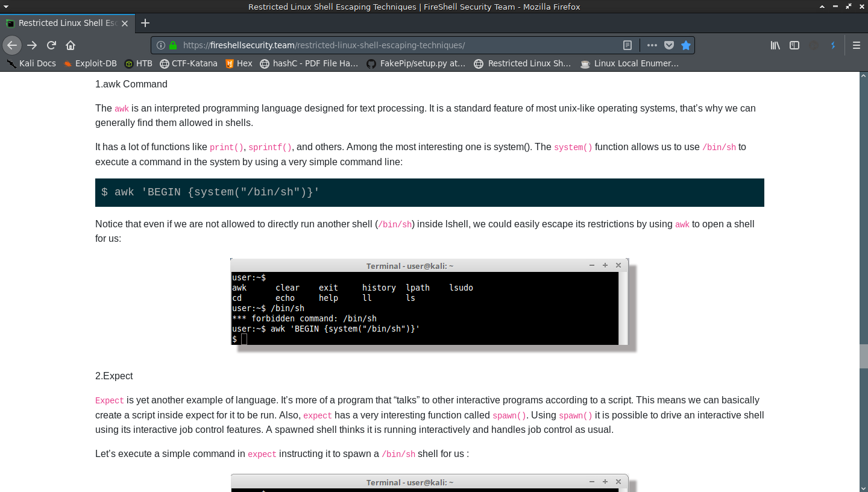Toggle reader view for this page
The width and height of the screenshot is (868, 492).
(627, 45)
